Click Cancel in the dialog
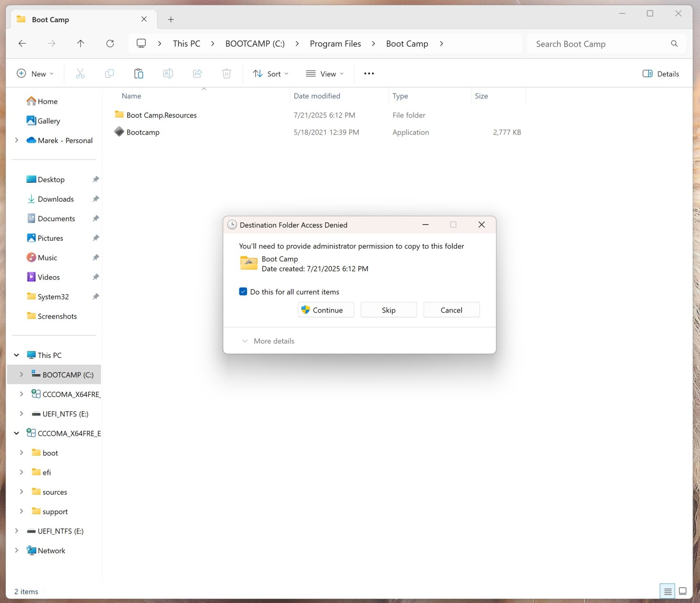Screen dimensions: 700x603 [x=451, y=310]
